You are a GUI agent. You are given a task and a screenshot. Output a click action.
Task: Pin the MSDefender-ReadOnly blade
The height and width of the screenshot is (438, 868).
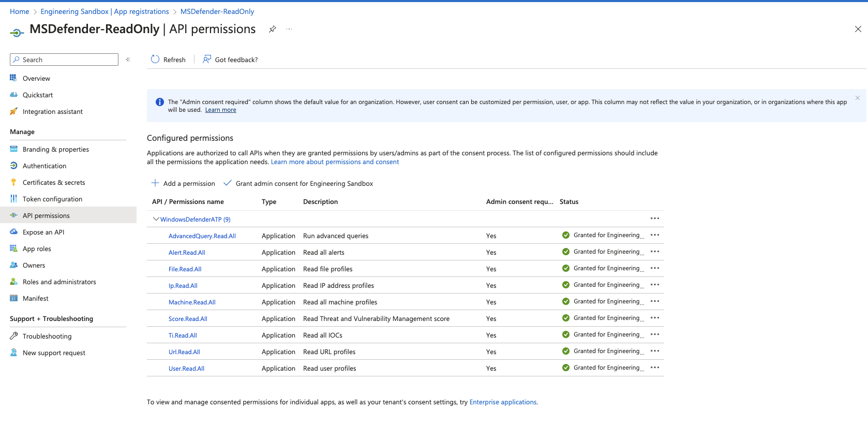tap(272, 30)
